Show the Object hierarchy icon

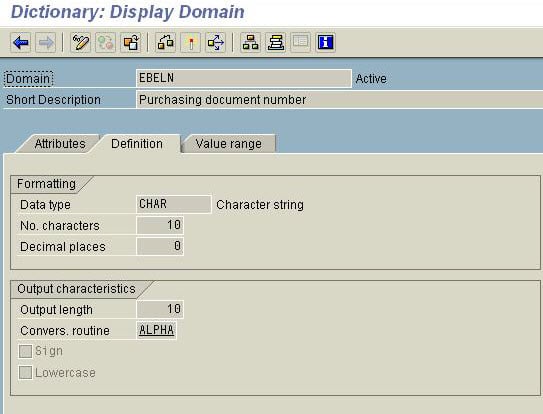[250, 43]
